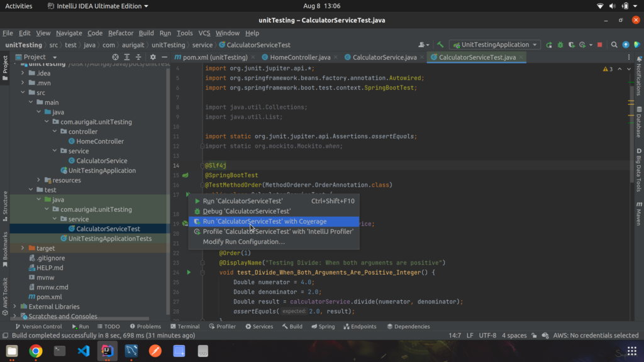644x362 pixels.
Task: Open the Notifications side panel
Action: point(639,76)
